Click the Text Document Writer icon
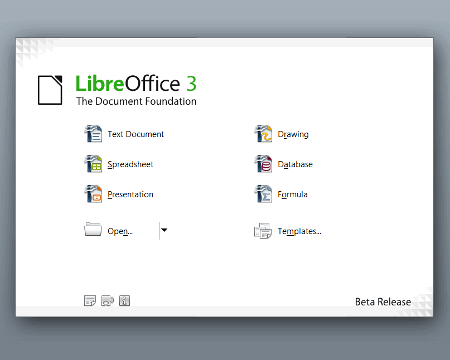Screen dimensions: 450x360 (x=93, y=134)
